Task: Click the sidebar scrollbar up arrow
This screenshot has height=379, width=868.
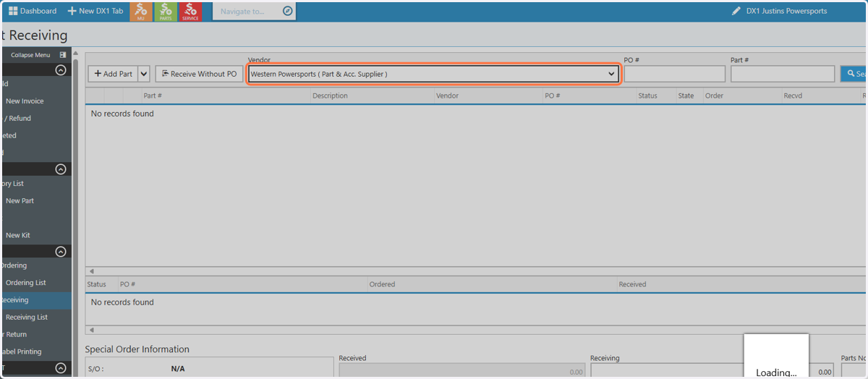Action: 75,53
